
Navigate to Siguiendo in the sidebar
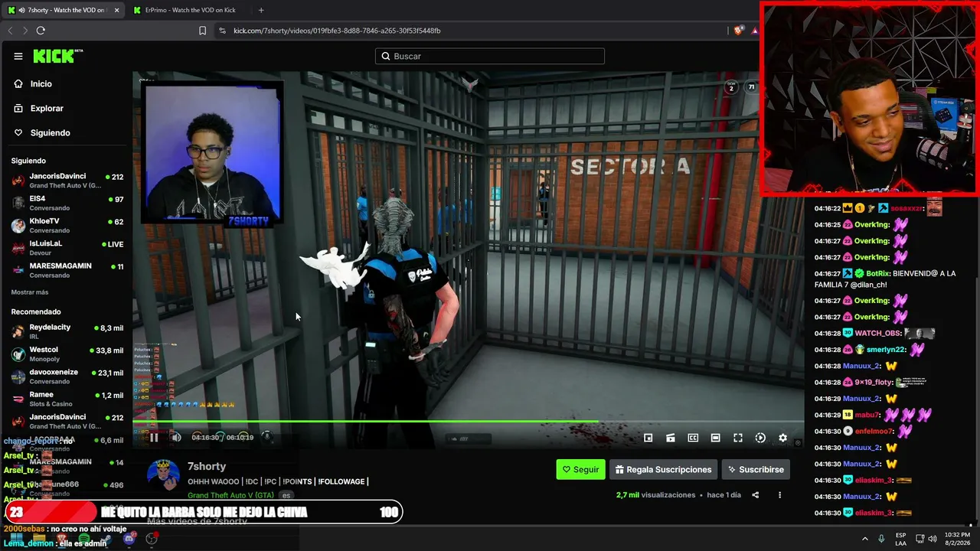[x=51, y=133]
